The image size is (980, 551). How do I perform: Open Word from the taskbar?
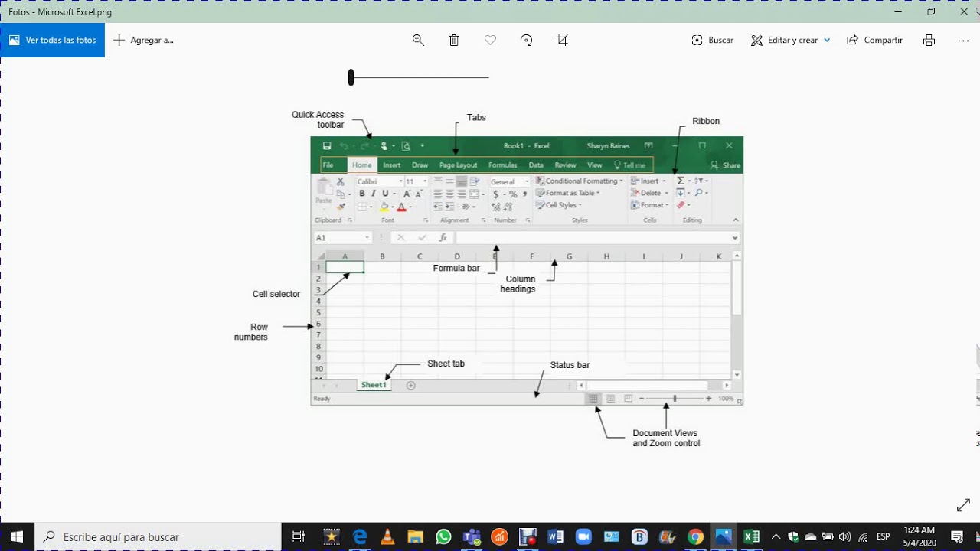pyautogui.click(x=555, y=536)
